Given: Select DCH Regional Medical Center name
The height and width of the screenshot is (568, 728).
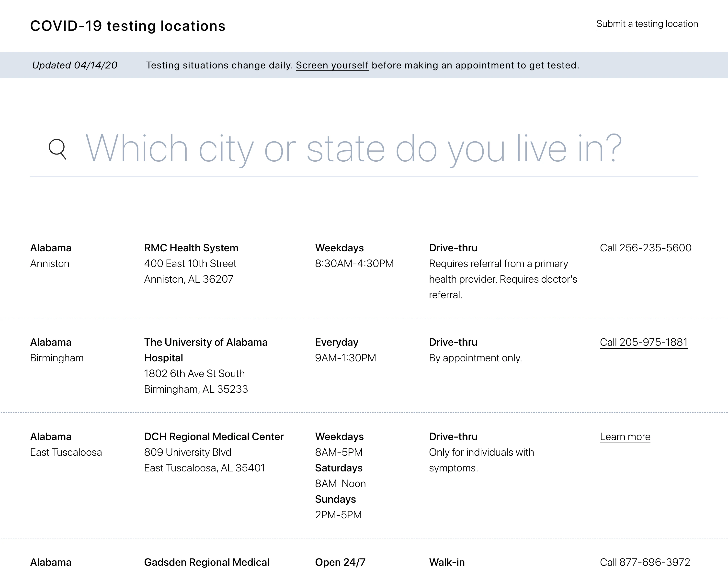Looking at the screenshot, I should (x=214, y=436).
